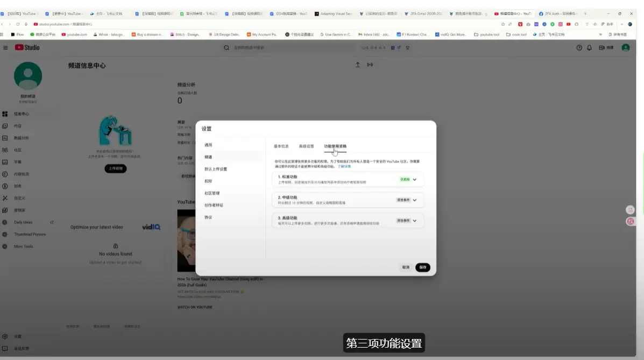Screen dimensions: 644x360
Task: Open the 信息中心 dashboard icon in sidebar
Action: pyautogui.click(x=5, y=114)
